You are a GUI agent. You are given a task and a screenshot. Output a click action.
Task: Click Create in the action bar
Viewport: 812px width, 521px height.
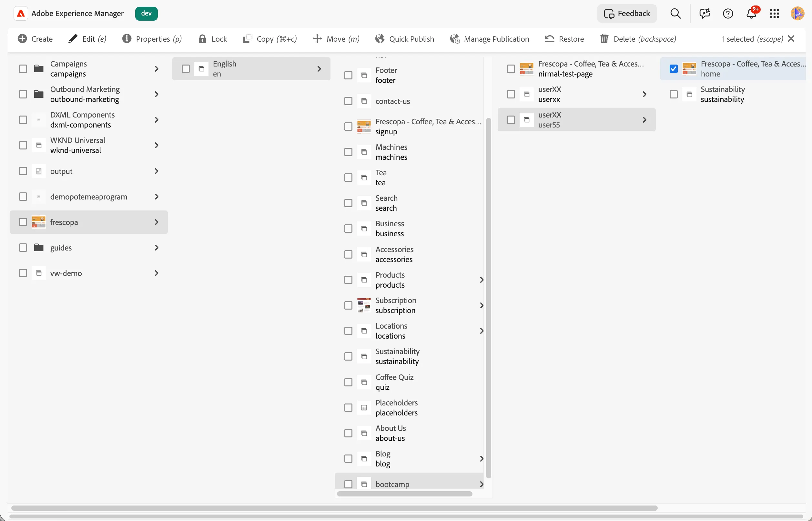pos(35,39)
